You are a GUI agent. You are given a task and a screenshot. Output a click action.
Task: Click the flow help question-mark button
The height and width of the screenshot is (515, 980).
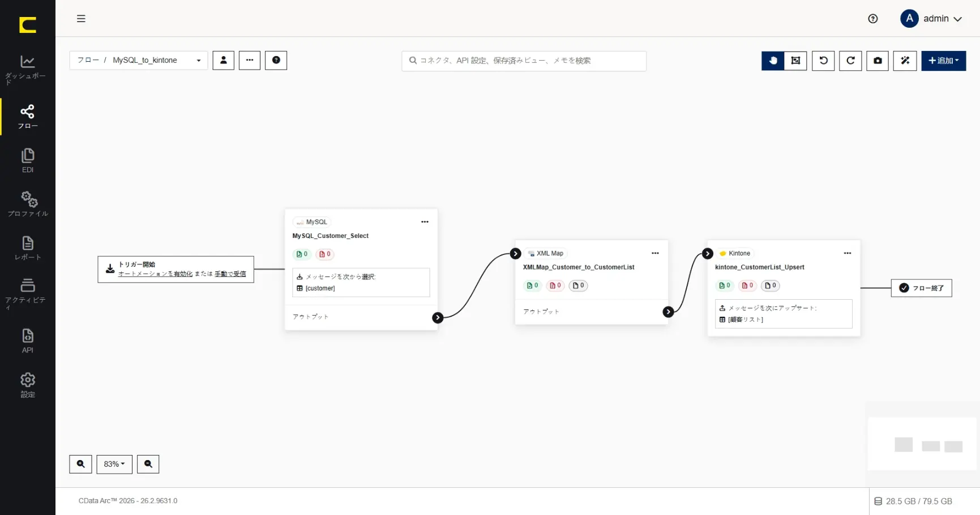[276, 61]
